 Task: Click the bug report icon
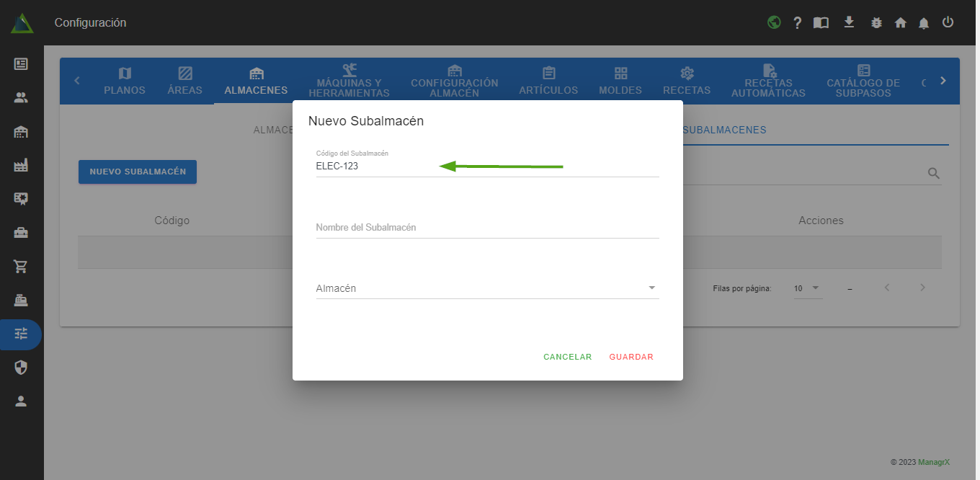[x=876, y=23]
